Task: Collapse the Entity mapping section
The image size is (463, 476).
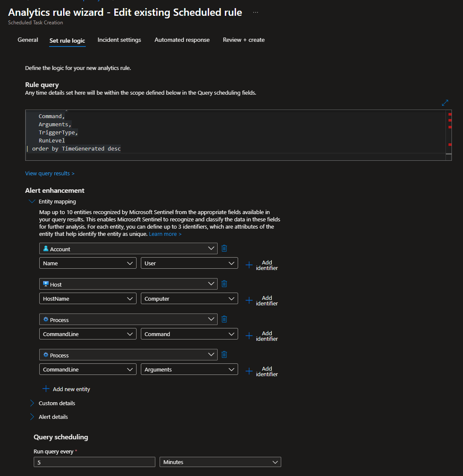Action: tap(32, 201)
